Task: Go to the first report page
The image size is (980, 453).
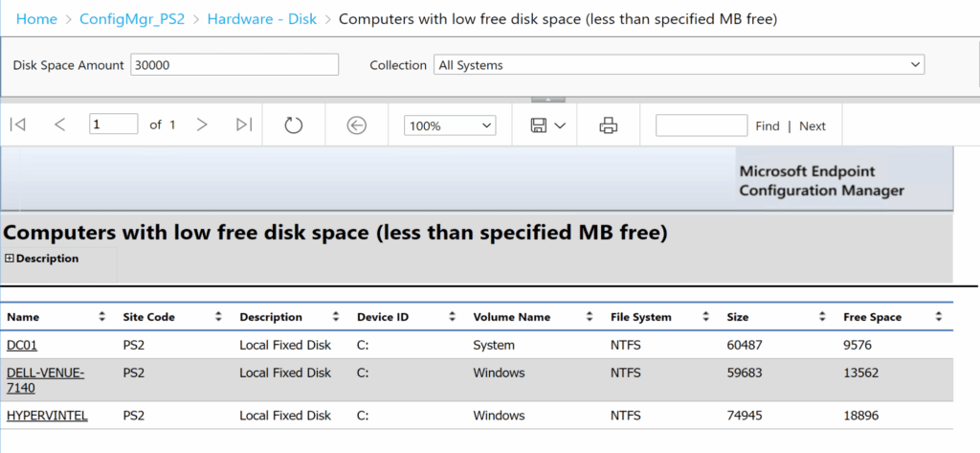Action: click(17, 125)
